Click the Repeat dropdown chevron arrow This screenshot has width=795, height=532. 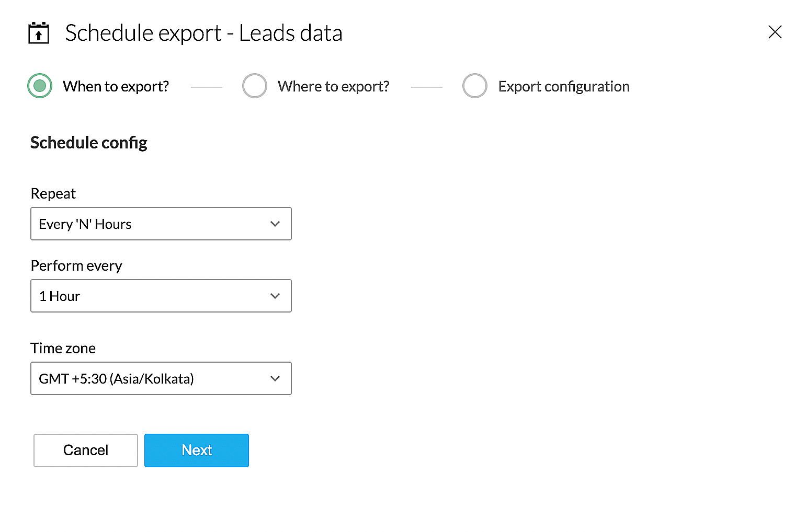275,224
